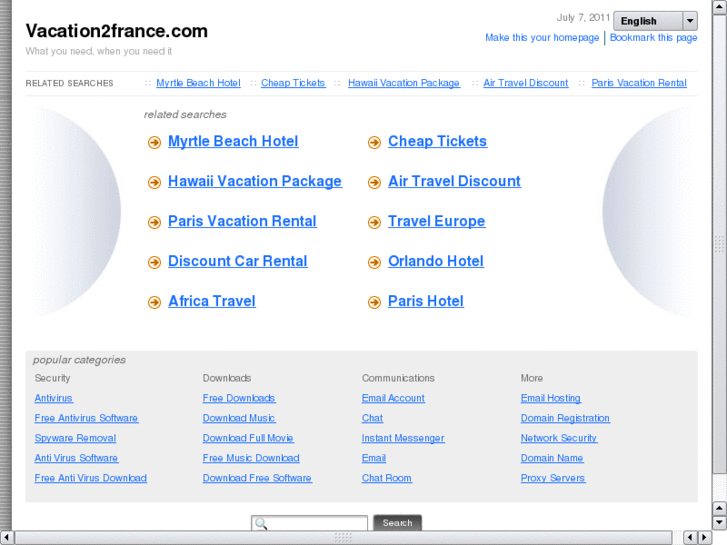
Task: Click the arrow icon beside Cheap Tickets
Action: pos(374,142)
